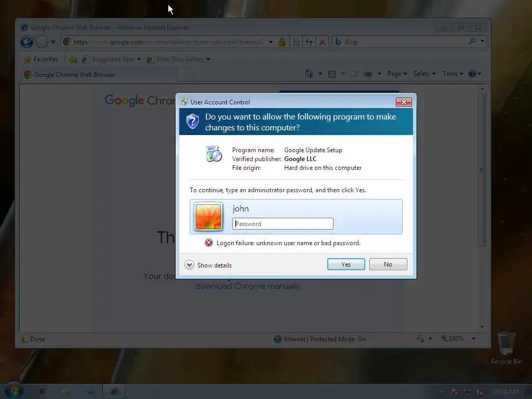Open Windows Explorer folder taskbar icon
The width and height of the screenshot is (532, 399).
click(x=66, y=392)
